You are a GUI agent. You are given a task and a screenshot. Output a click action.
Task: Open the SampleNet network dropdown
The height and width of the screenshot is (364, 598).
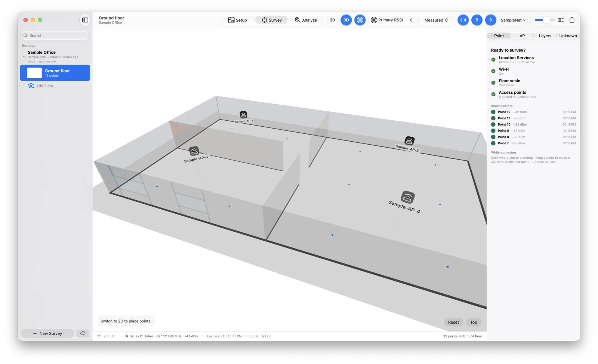[x=513, y=20]
